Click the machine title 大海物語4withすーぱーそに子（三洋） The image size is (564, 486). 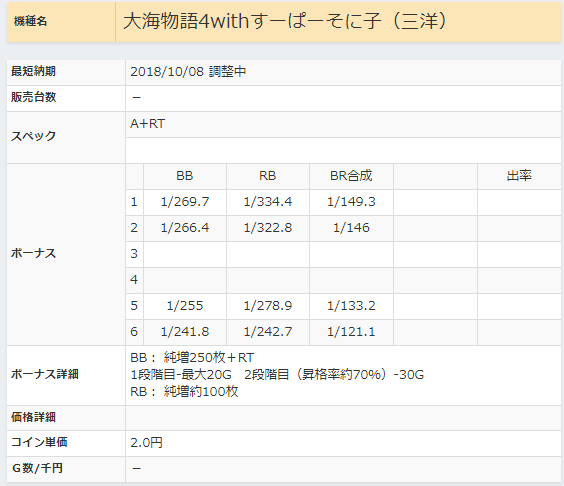point(285,21)
